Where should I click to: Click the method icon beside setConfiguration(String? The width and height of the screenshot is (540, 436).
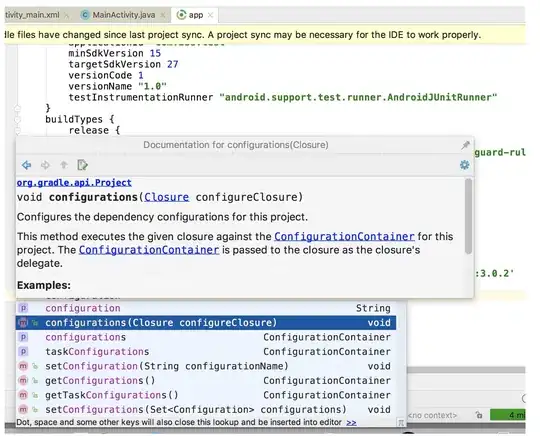[x=23, y=366]
